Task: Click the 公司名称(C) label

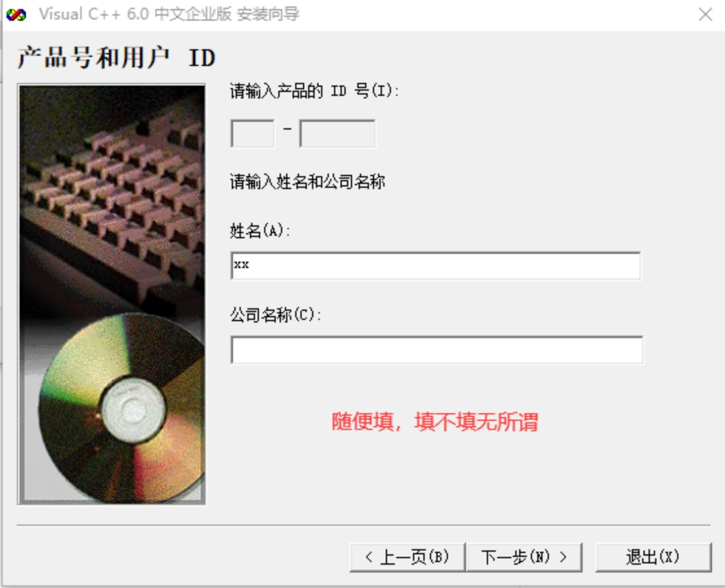Action: (x=275, y=315)
